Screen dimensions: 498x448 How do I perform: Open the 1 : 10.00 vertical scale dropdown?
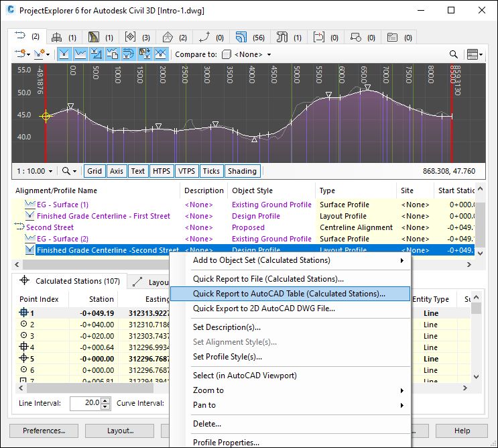tap(34, 171)
